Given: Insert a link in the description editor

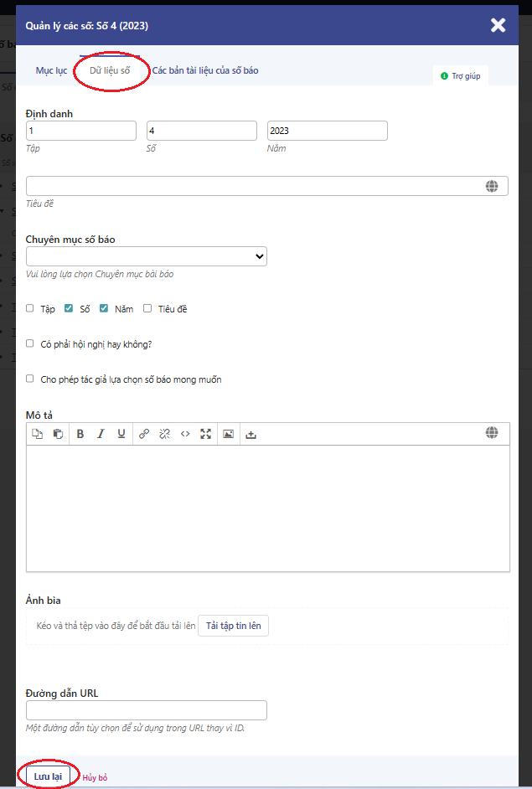Looking at the screenshot, I should pyautogui.click(x=144, y=434).
